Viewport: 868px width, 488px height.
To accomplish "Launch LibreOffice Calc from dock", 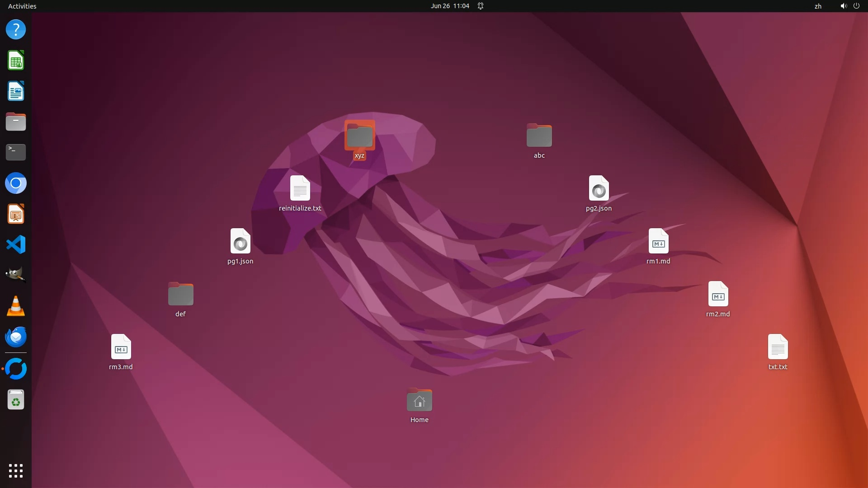I will point(16,61).
